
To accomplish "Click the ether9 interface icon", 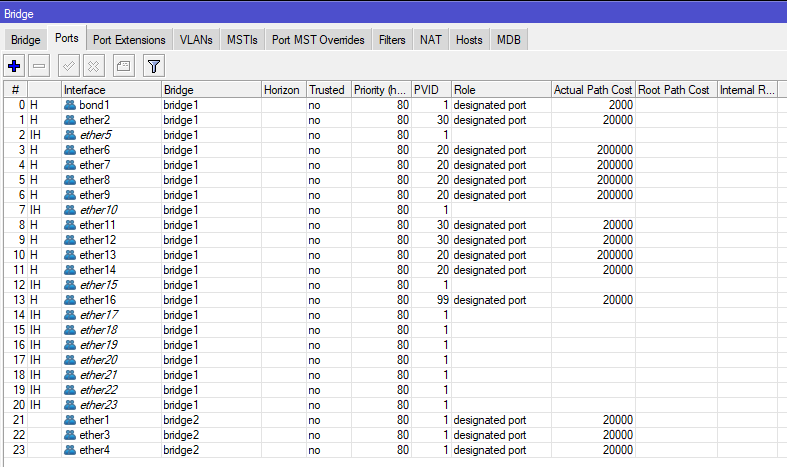I will click(x=70, y=195).
